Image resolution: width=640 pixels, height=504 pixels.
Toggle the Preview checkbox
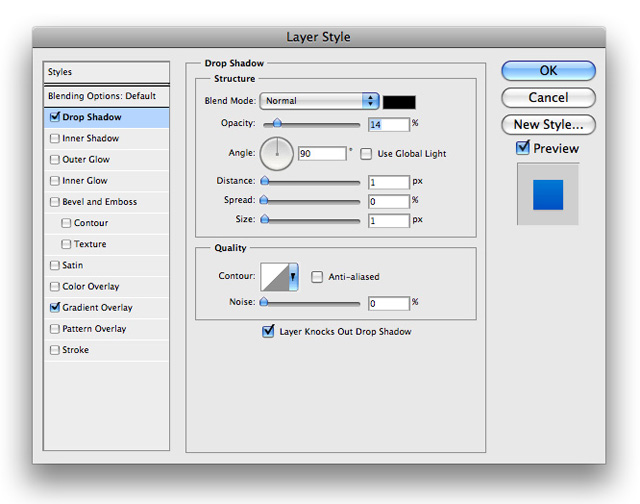pos(523,148)
